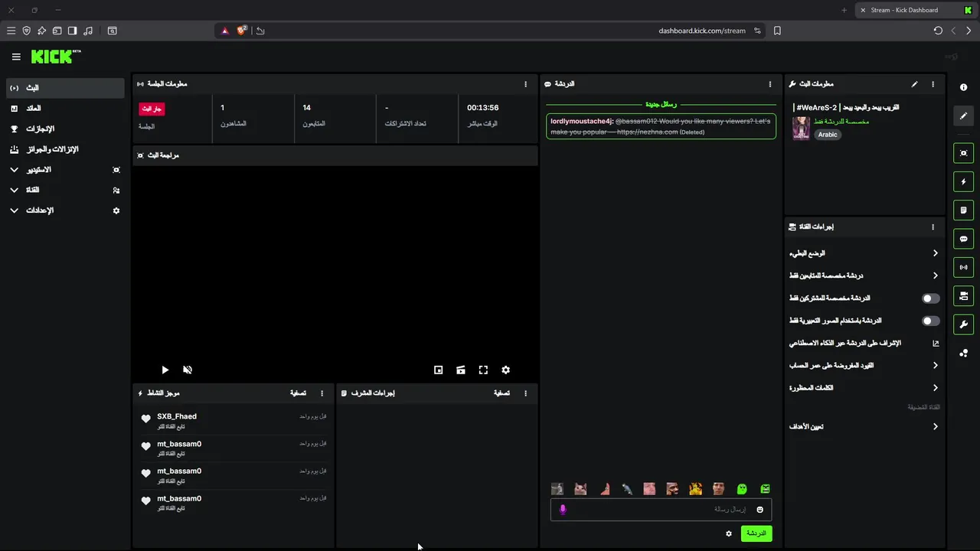This screenshot has height=551, width=980.
Task: Click Brave shields icon in address bar
Action: click(242, 31)
